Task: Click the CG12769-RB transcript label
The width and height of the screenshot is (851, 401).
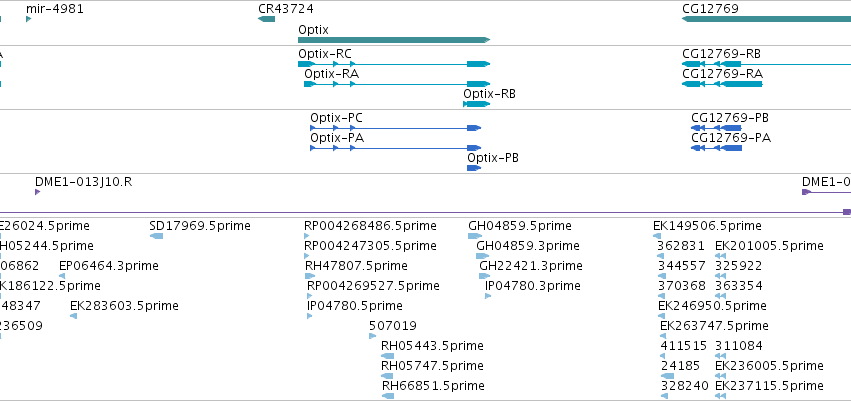Action: coord(721,54)
